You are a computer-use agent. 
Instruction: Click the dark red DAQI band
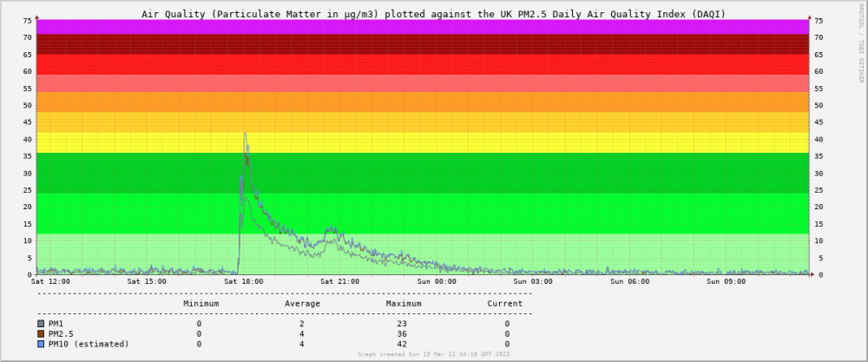(x=423, y=44)
